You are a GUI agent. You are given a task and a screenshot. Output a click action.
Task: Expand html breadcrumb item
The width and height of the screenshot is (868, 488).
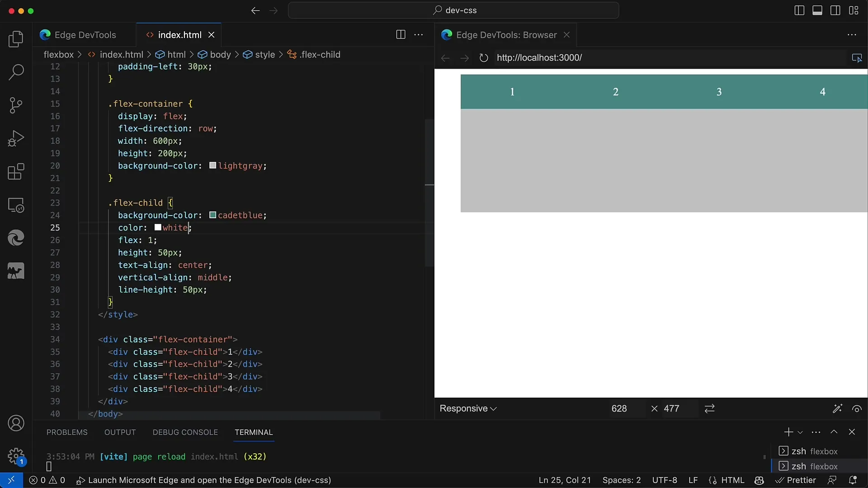pyautogui.click(x=170, y=55)
